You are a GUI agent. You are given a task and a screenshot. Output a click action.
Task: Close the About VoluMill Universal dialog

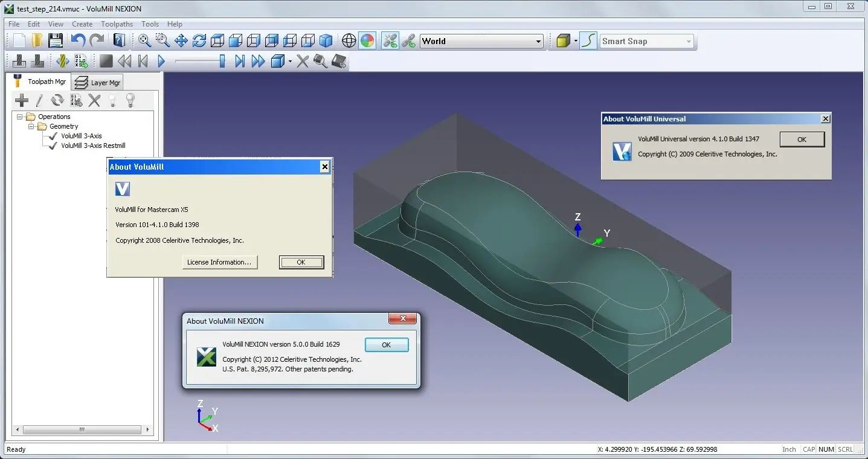point(826,119)
